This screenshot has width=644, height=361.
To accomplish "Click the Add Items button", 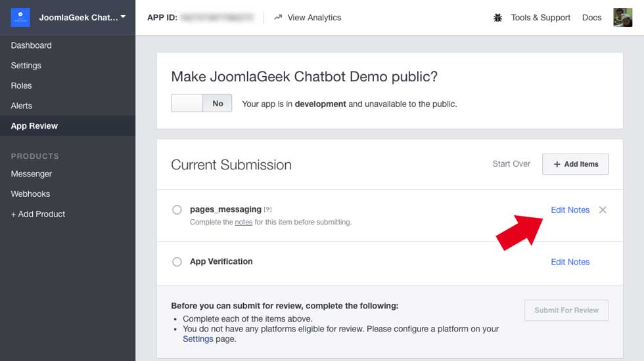I will point(575,164).
